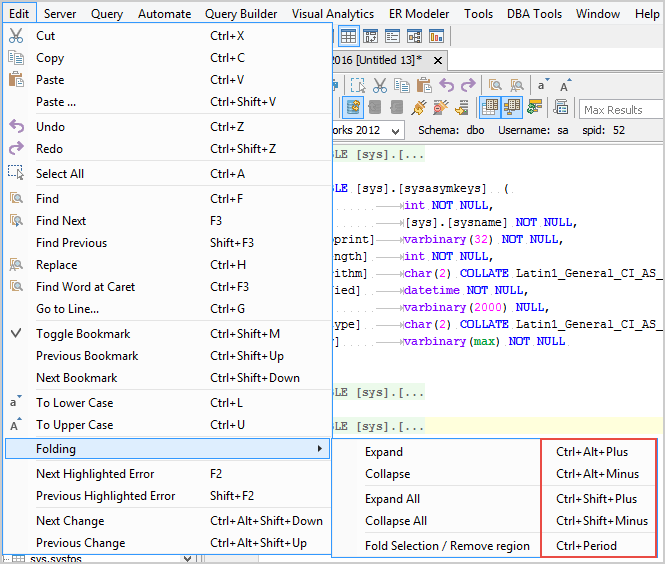665x564 pixels.
Task: Click the To Lower Case toolbar icon
Action: 543,85
